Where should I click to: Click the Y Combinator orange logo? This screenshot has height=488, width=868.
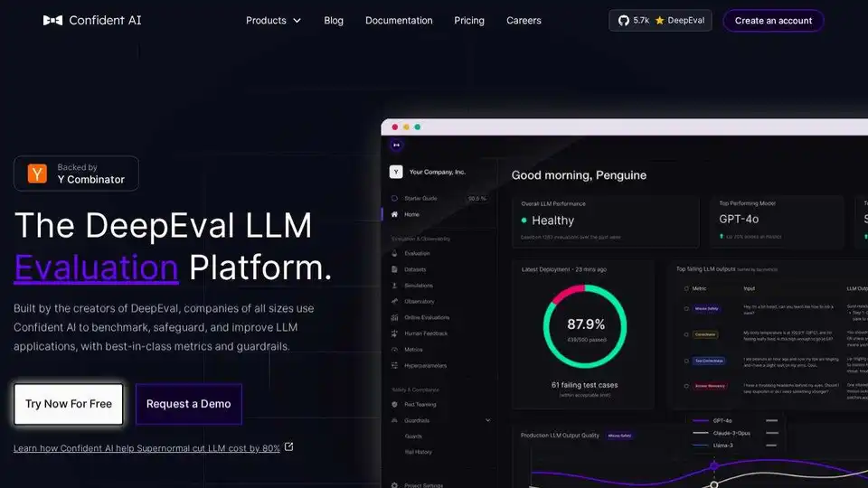click(37, 174)
